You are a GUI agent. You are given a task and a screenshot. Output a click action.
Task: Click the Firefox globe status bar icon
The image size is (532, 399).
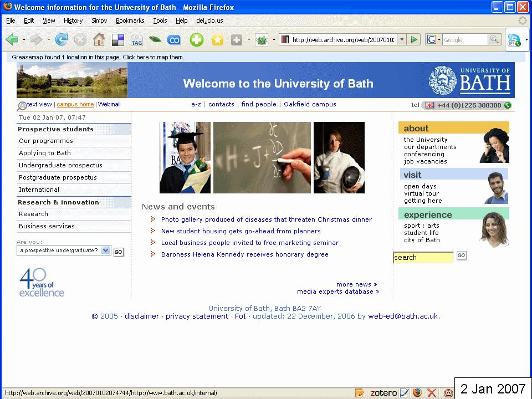(417, 392)
